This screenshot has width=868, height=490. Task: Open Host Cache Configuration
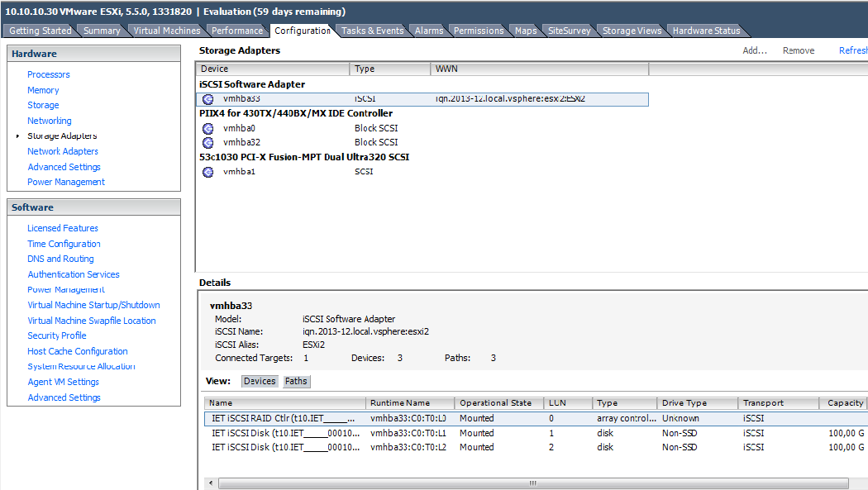[78, 351]
